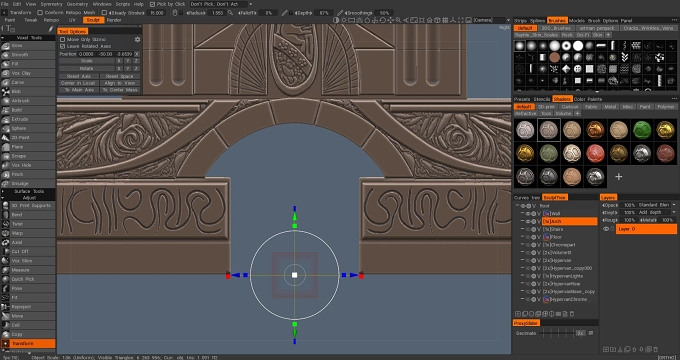This screenshot has width=680, height=360.
Task: Click the Align to View button
Action: (x=120, y=83)
